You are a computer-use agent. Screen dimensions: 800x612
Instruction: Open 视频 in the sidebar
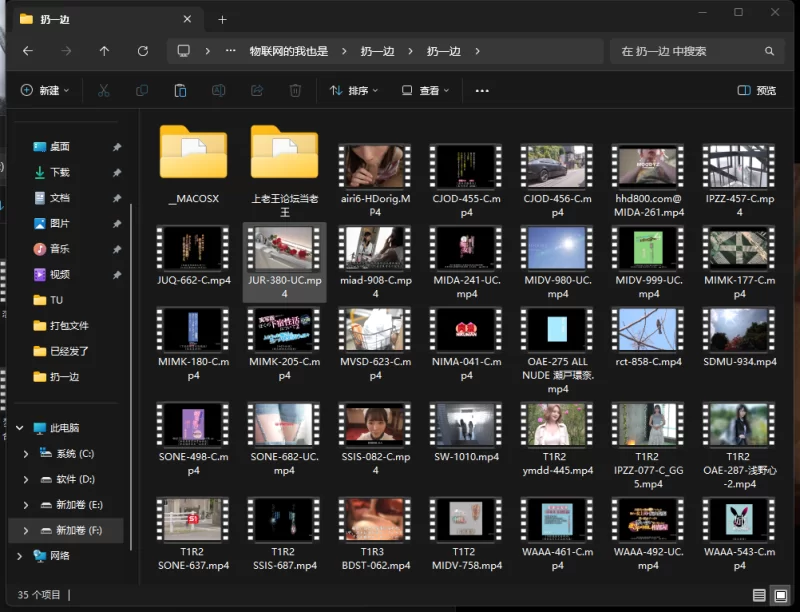pyautogui.click(x=60, y=274)
